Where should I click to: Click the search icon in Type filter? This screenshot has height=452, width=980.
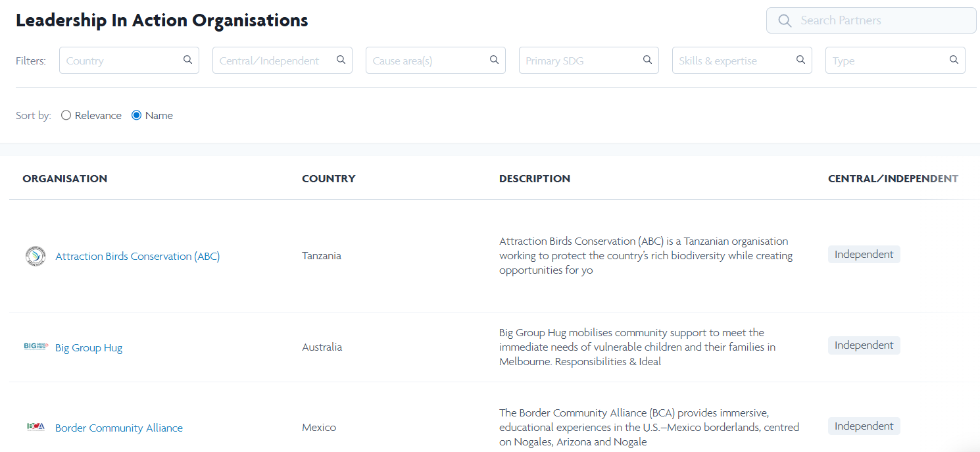click(x=954, y=60)
